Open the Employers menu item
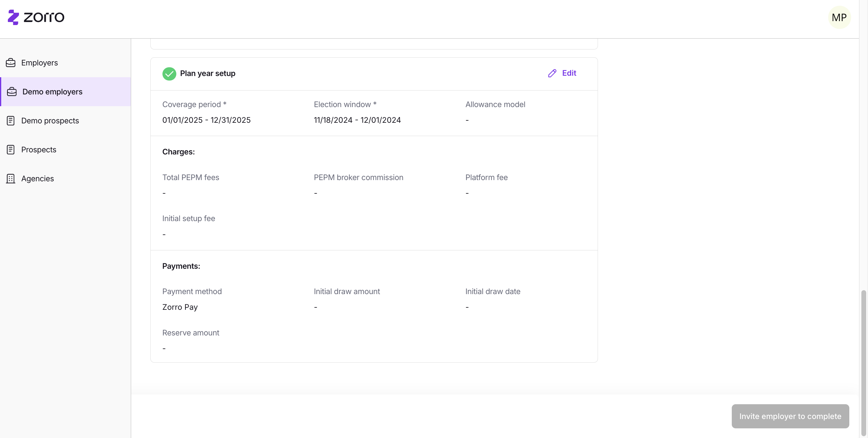 point(65,63)
